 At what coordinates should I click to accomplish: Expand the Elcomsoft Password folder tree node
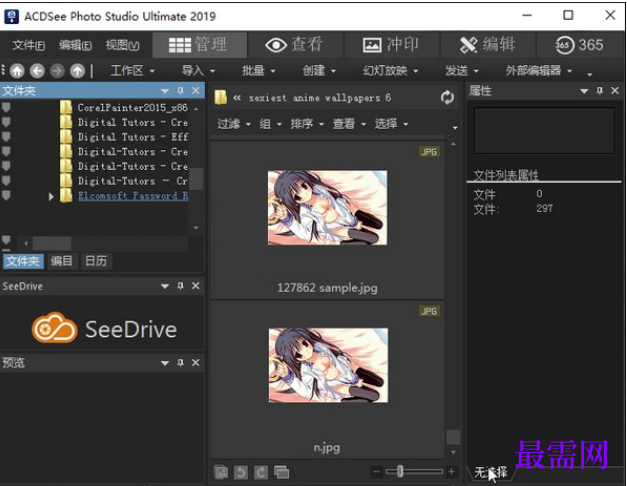tap(51, 196)
